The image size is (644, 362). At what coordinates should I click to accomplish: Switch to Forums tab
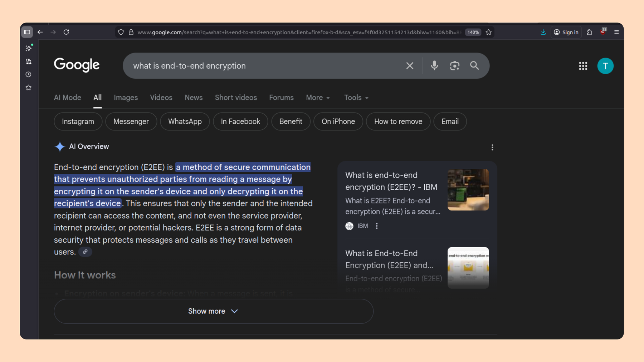(281, 98)
